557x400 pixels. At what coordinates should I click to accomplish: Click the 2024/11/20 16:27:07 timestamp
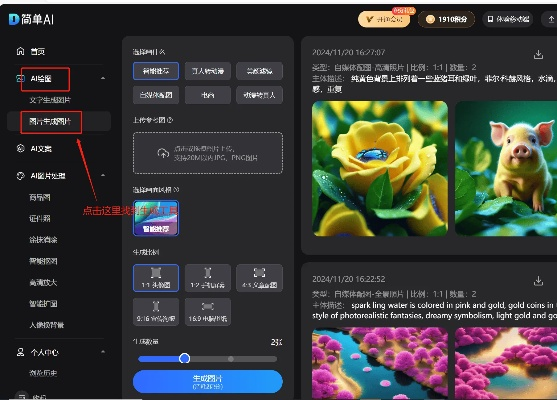pyautogui.click(x=348, y=52)
